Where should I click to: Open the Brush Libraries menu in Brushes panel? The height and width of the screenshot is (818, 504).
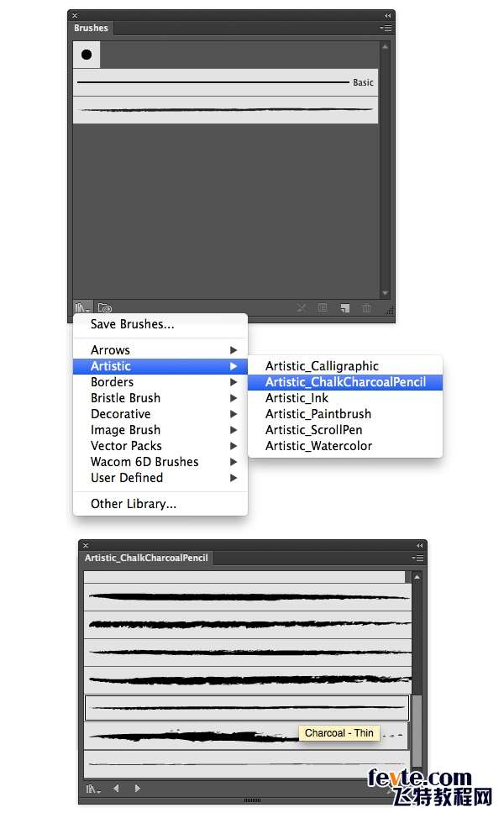point(82,307)
